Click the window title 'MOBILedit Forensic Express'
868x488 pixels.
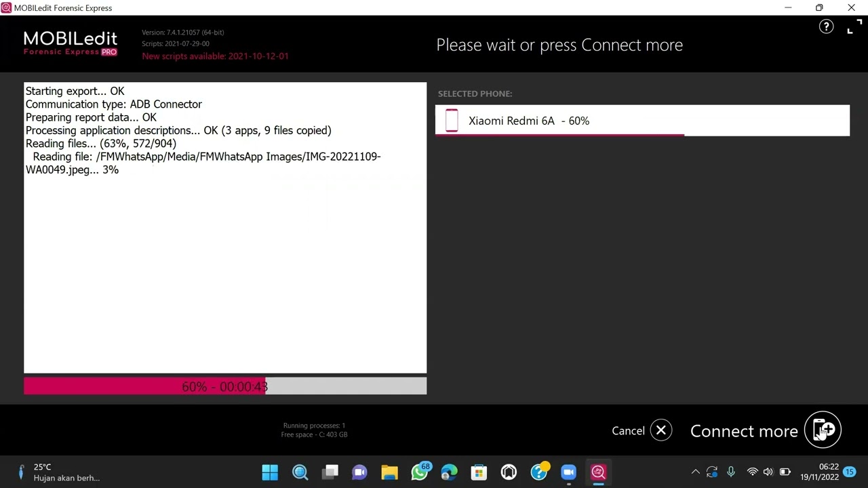(63, 8)
